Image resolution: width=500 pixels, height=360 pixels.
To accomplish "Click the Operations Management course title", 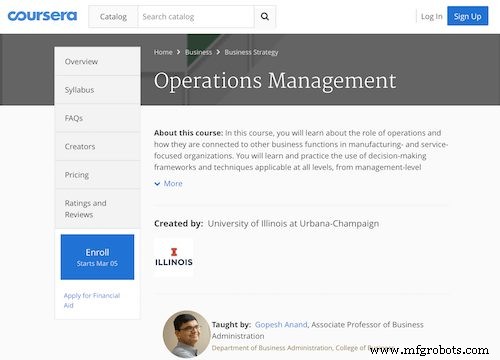I will 275,81.
